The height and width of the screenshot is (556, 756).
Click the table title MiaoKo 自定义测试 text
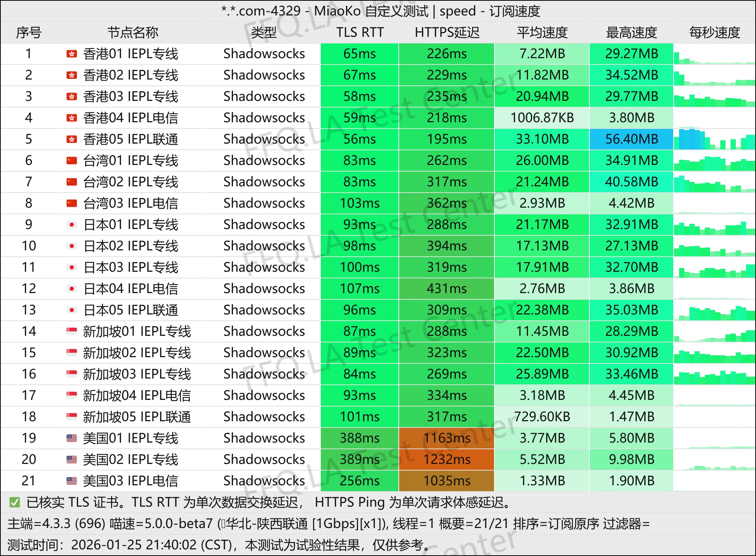coord(371,11)
